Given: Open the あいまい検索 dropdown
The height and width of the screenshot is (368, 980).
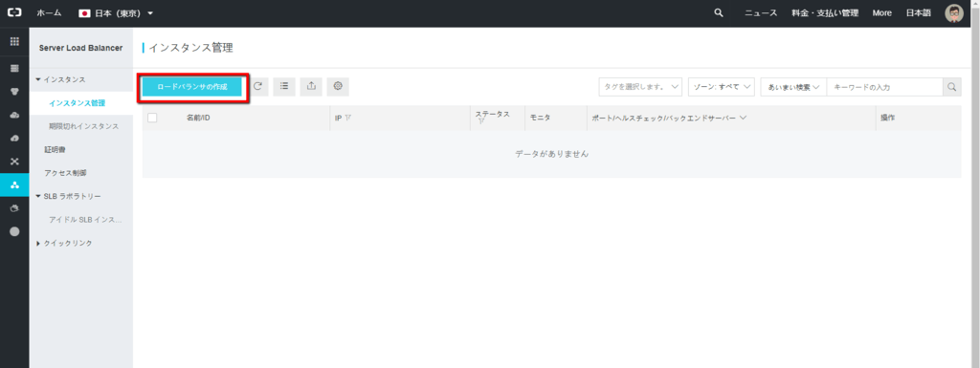Looking at the screenshot, I should (793, 87).
